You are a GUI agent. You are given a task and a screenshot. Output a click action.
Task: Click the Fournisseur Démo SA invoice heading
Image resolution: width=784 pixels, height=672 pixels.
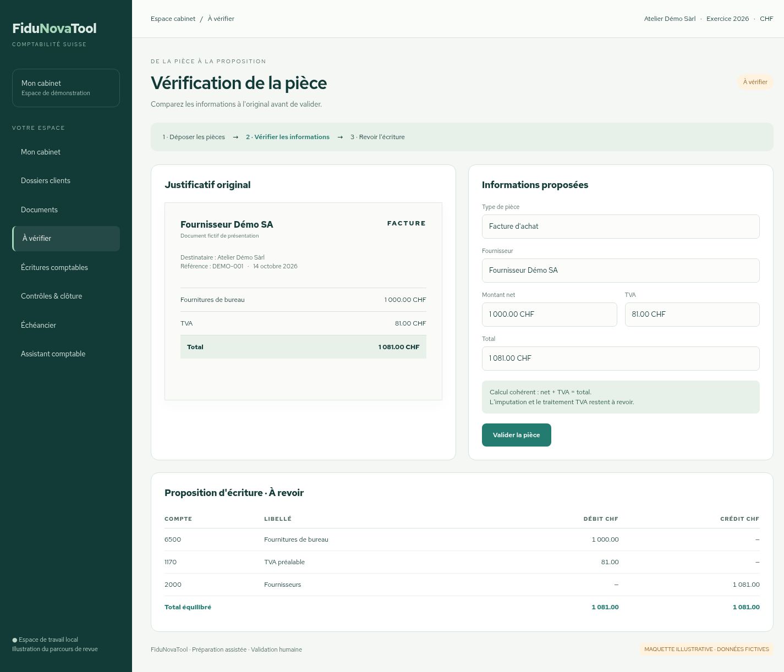click(x=227, y=224)
